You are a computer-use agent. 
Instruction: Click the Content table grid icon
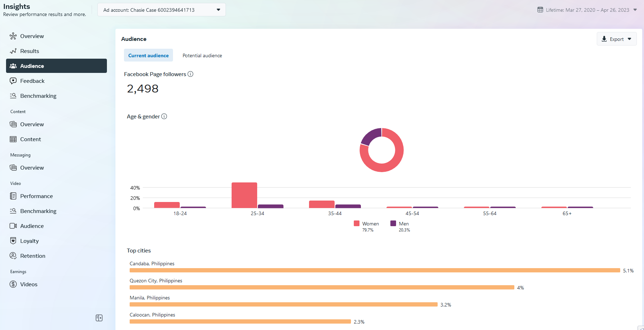(13, 139)
